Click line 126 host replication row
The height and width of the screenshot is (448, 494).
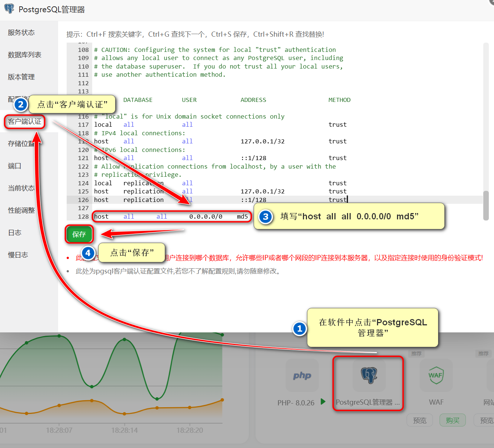274,200
